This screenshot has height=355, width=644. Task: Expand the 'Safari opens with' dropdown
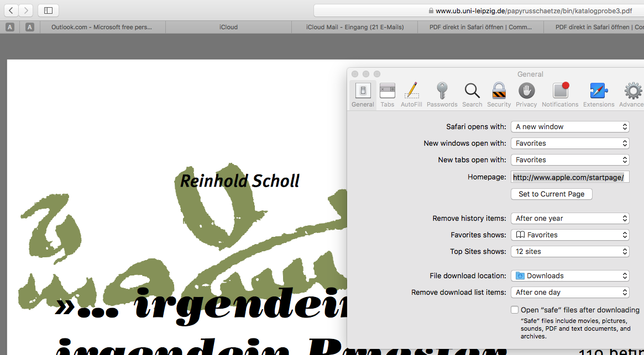(x=570, y=127)
